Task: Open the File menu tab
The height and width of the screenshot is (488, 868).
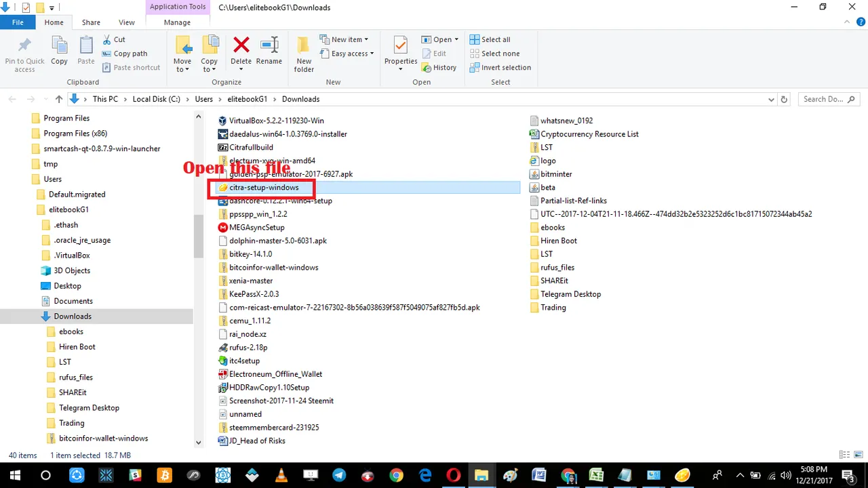Action: (x=18, y=22)
